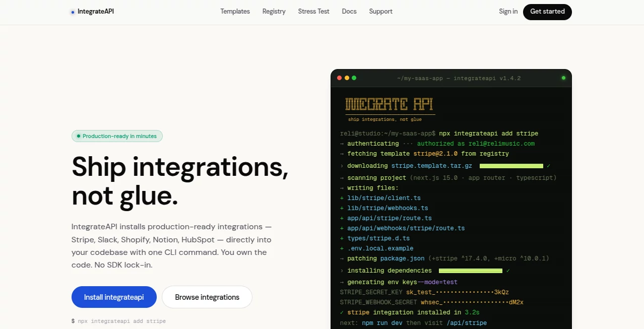The height and width of the screenshot is (329, 644).
Task: Open the Templates nav item
Action: click(235, 11)
